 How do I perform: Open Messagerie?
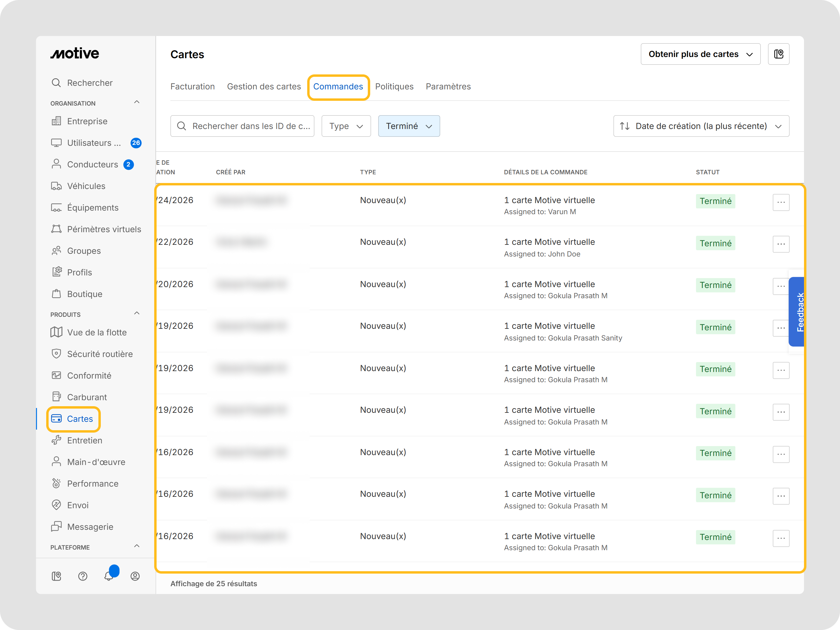tap(82, 527)
